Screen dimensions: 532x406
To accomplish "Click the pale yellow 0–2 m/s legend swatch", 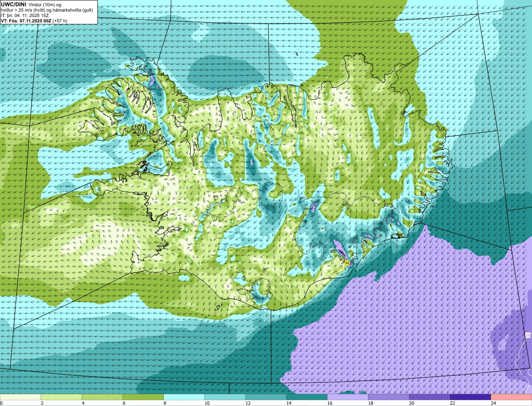I will point(21,397).
